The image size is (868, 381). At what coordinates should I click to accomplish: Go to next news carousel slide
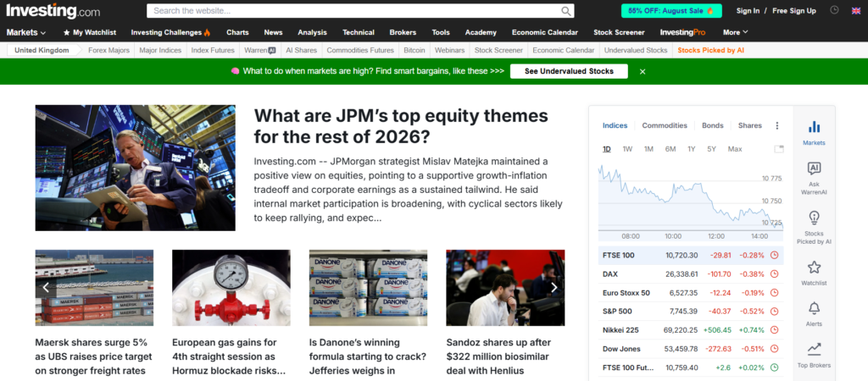click(554, 287)
